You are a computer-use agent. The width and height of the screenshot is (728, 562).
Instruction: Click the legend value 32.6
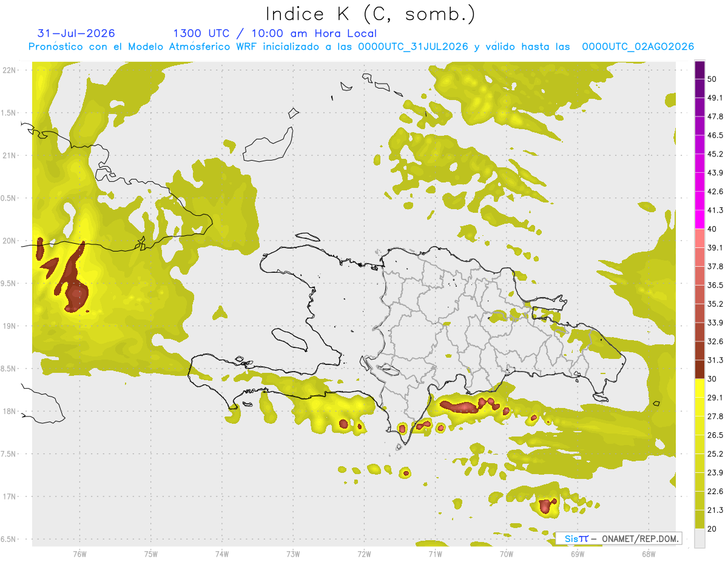715,341
